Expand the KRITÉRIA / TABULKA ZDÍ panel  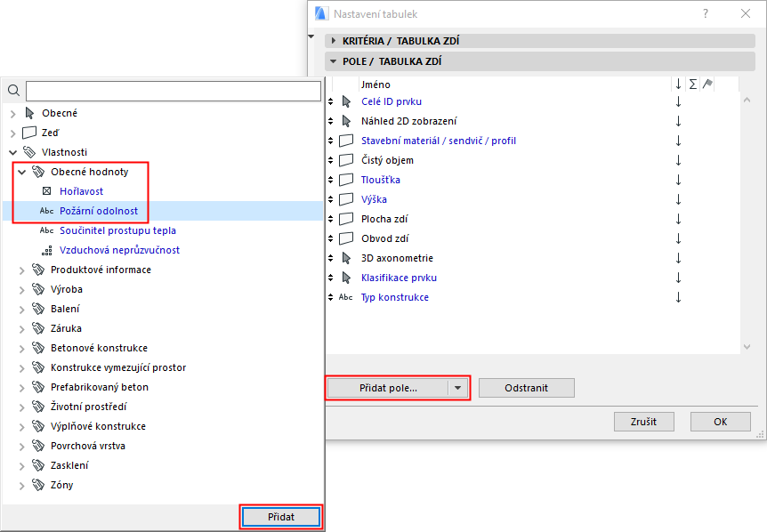coord(334,41)
